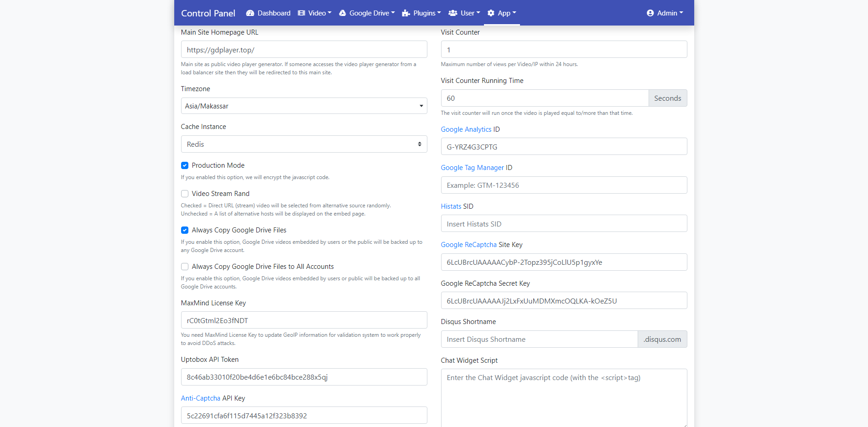Click the User group icon
The width and height of the screenshot is (868, 427).
coord(453,13)
